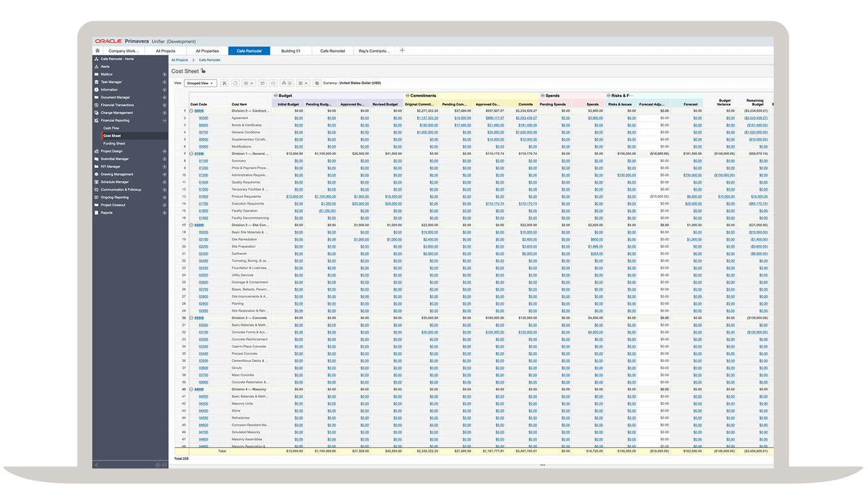Open Funding Sheet in sidebar

(114, 143)
